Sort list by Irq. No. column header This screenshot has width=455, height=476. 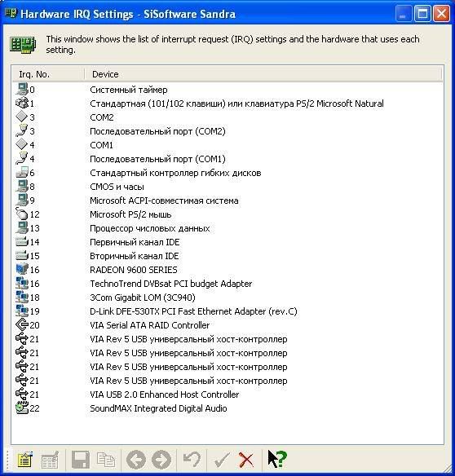[x=48, y=74]
